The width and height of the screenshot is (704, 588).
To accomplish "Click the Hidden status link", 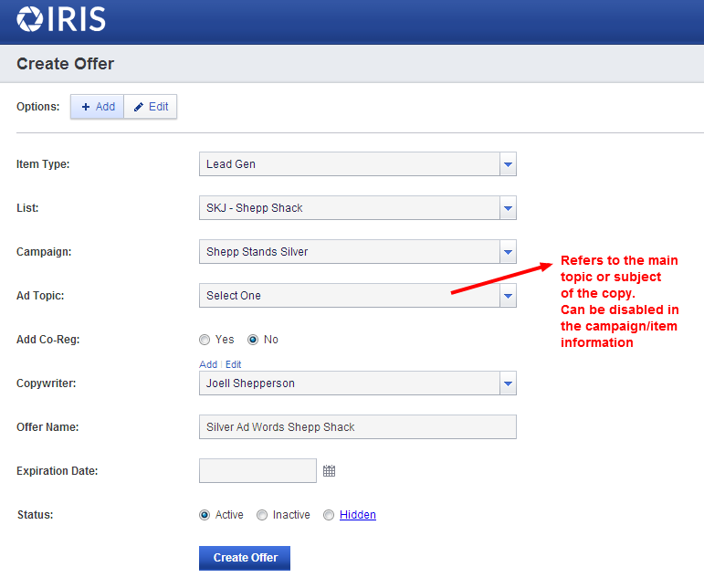I will (358, 515).
